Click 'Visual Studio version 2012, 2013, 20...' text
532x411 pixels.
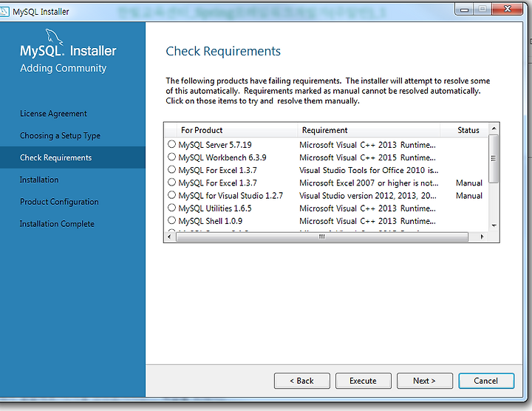pyautogui.click(x=368, y=196)
